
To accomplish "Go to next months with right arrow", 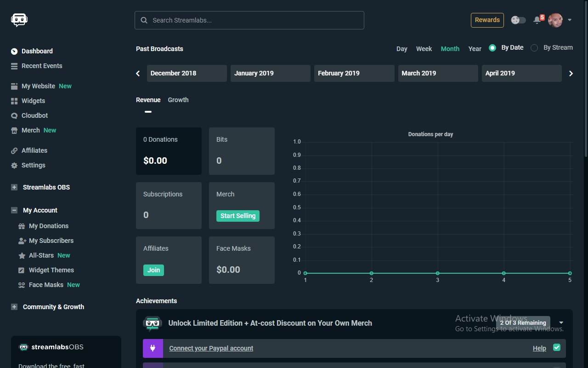I will pyautogui.click(x=571, y=74).
